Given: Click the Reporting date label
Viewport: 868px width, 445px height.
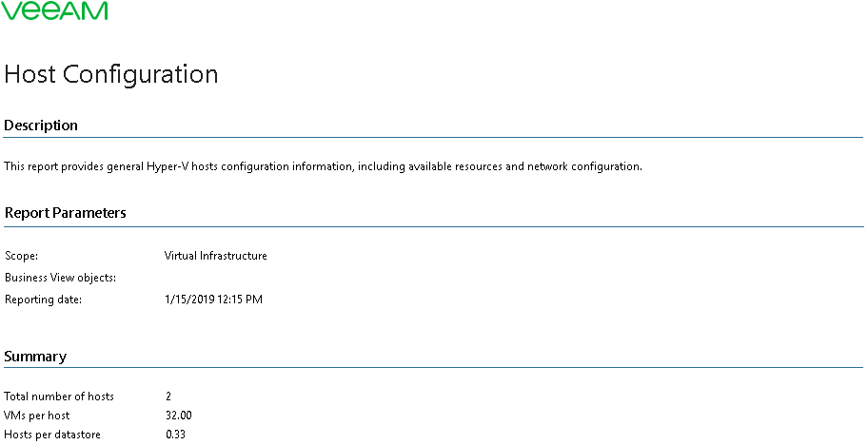Looking at the screenshot, I should tap(43, 300).
